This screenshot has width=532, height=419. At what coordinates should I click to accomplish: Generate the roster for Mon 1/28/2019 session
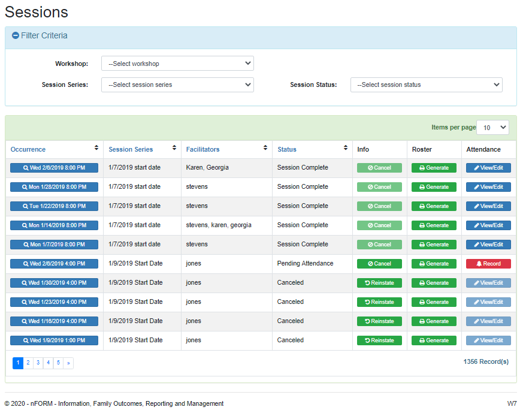point(434,187)
